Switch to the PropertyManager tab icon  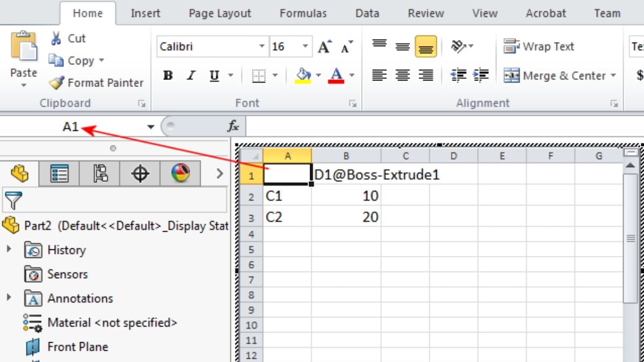[59, 174]
